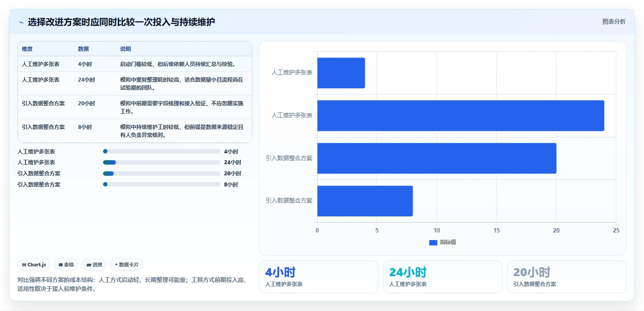Viewport: 644px width, 311px height.
Task: Click the page title 选择改进方案时应同时比较一次投入与持续维护
Action: 121,22
